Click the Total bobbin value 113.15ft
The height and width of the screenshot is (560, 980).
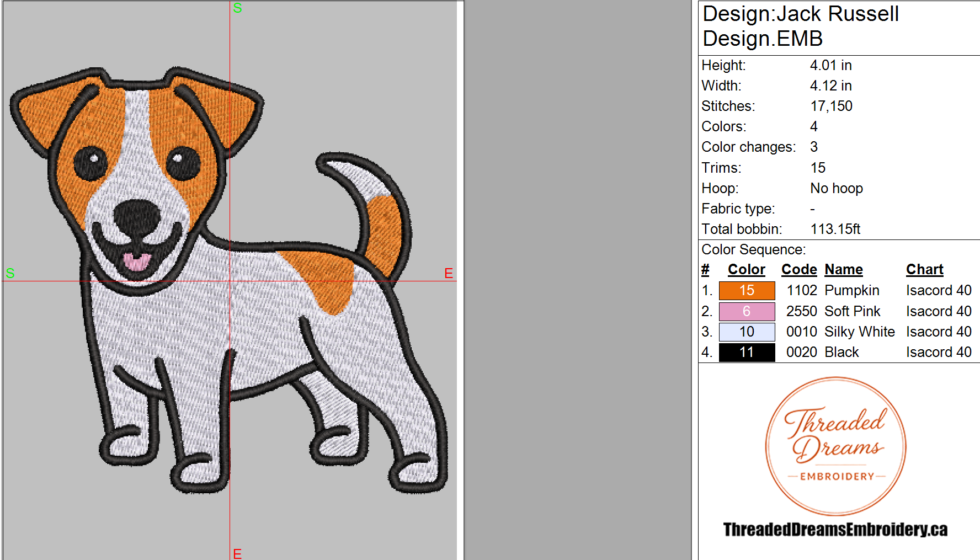(x=835, y=229)
